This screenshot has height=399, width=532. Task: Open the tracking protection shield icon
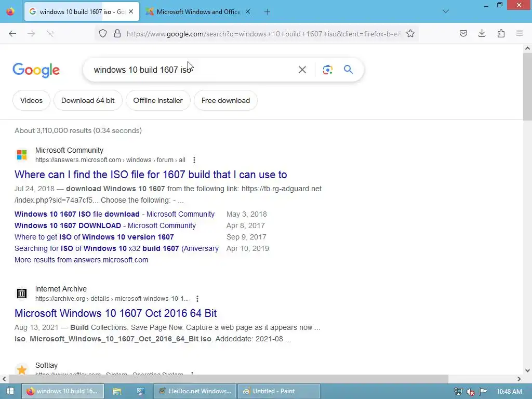coord(103,33)
